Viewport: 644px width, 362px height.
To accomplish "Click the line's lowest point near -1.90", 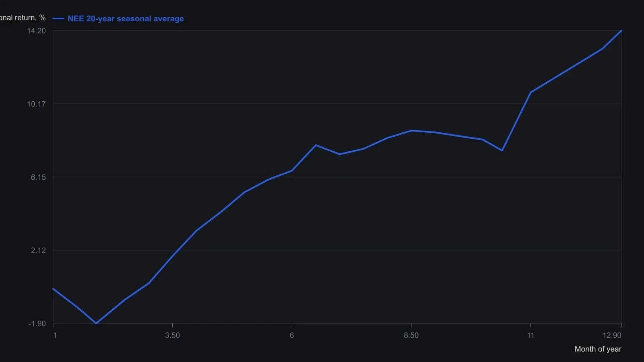I will pos(96,323).
